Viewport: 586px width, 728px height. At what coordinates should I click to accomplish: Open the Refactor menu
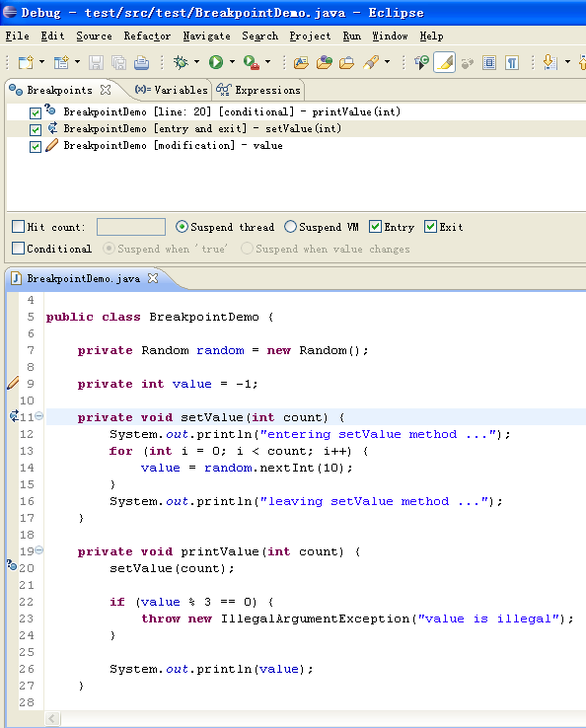pos(147,36)
